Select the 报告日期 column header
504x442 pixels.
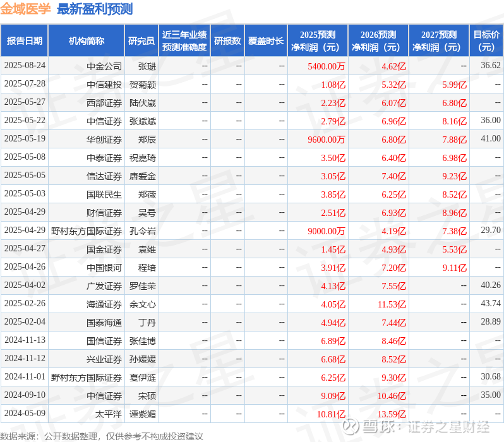point(25,41)
